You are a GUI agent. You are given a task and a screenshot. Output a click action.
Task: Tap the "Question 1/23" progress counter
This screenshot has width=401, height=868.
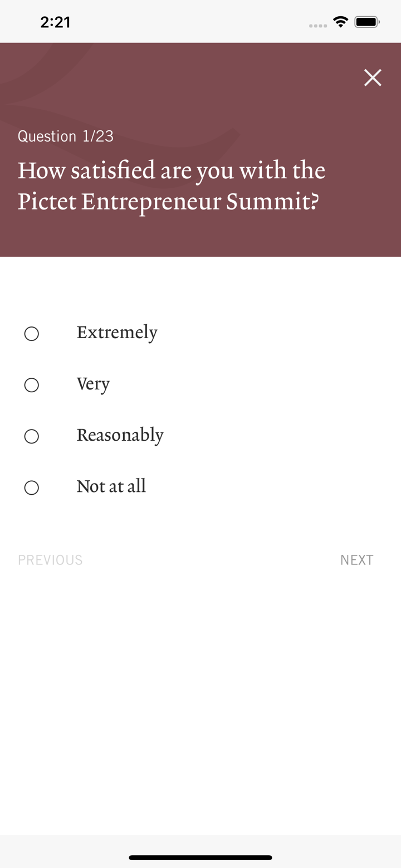pyautogui.click(x=66, y=136)
